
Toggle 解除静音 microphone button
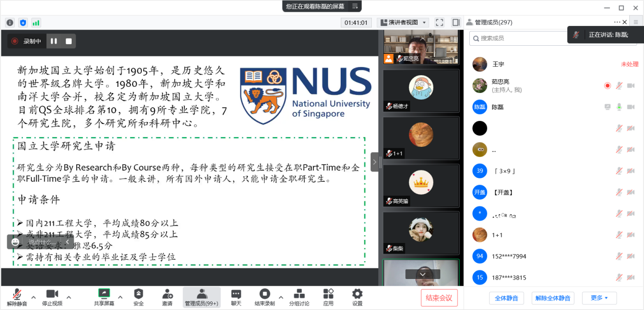(17, 297)
